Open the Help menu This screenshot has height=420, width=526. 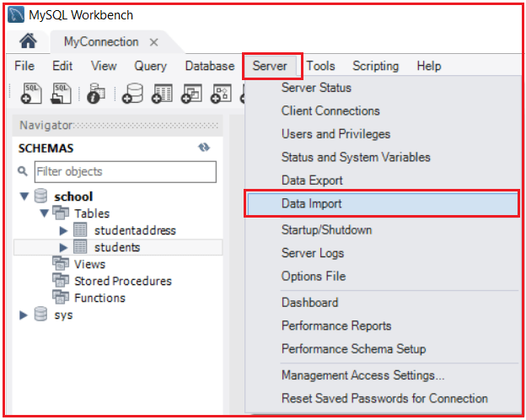coord(429,66)
